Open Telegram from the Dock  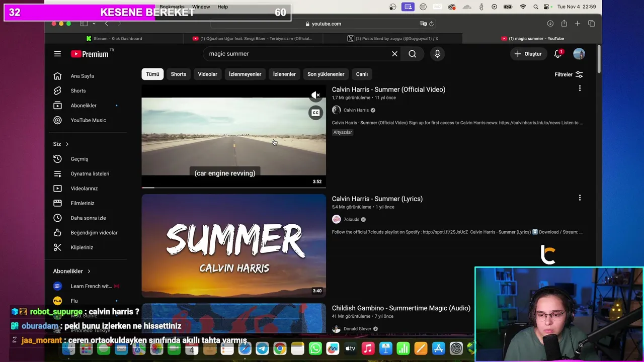(x=262, y=348)
